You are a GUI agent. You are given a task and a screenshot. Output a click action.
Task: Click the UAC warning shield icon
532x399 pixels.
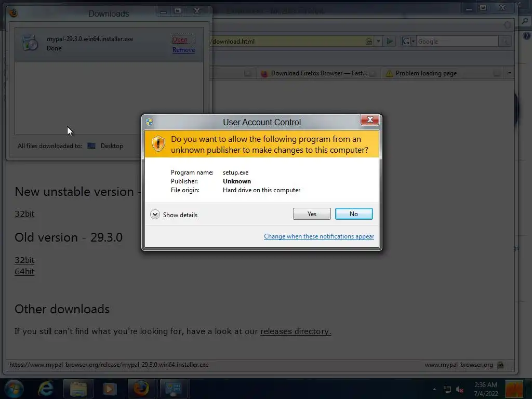coord(158,144)
